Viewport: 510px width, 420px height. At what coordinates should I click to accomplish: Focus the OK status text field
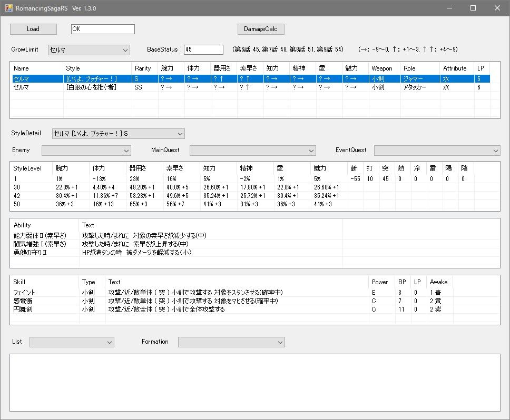(103, 29)
